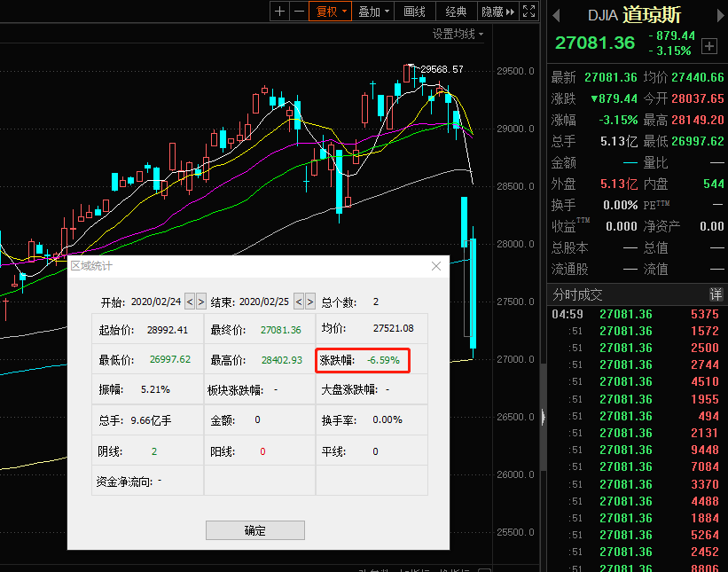Screen dimensions: 728x572
Task: Move start date back one day
Action: click(x=189, y=302)
